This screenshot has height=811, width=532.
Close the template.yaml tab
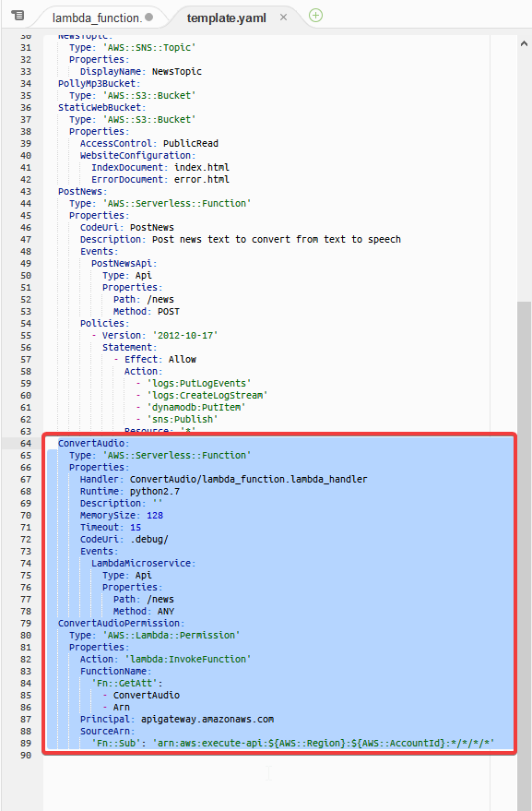point(283,18)
